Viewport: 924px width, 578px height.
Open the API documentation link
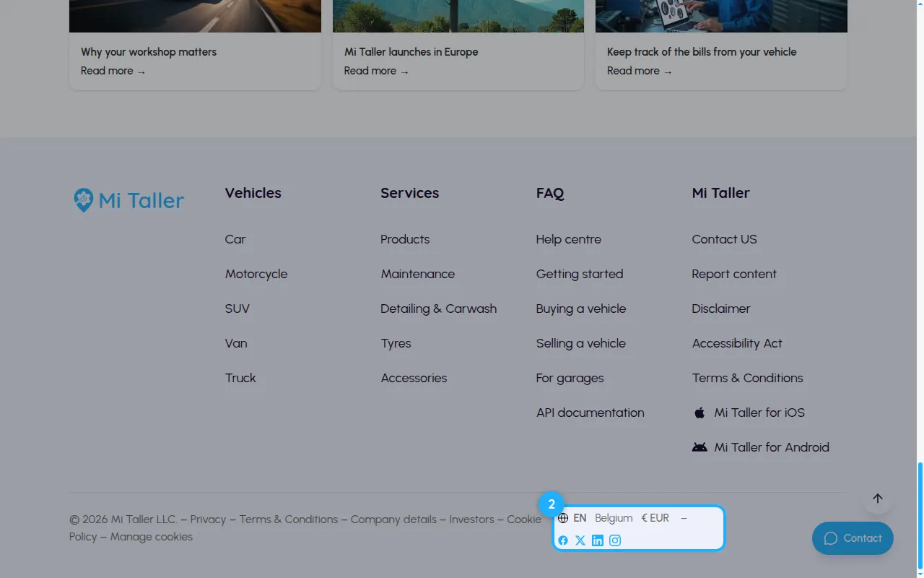[x=590, y=413]
